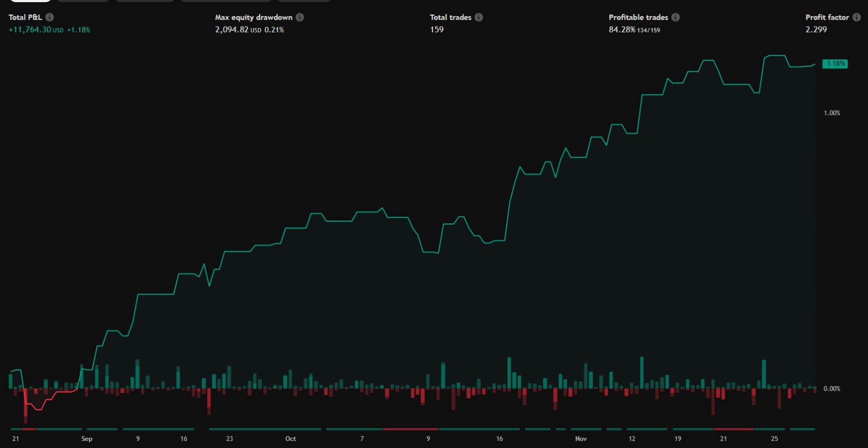Screen dimensions: 868x448
Task: Click the Nov date label on timeline
Action: click(581, 439)
